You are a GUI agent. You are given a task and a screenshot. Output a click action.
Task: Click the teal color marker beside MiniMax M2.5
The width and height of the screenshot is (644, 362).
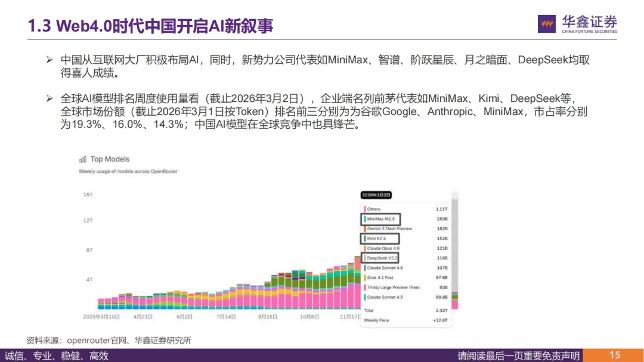tap(365, 219)
